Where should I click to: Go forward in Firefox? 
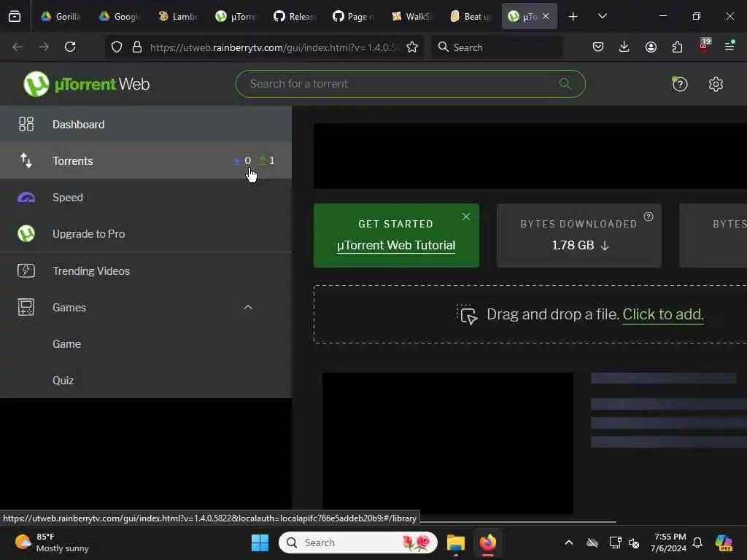click(x=44, y=47)
